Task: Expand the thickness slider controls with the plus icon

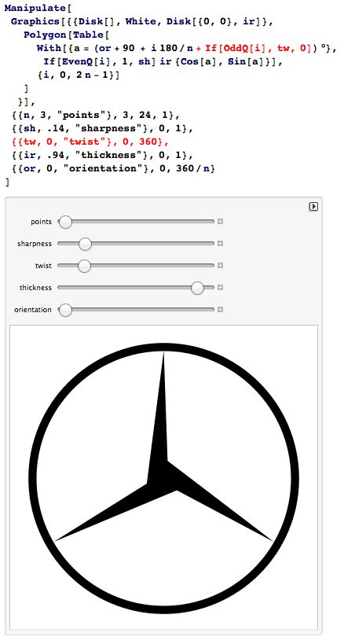Action: [220, 288]
